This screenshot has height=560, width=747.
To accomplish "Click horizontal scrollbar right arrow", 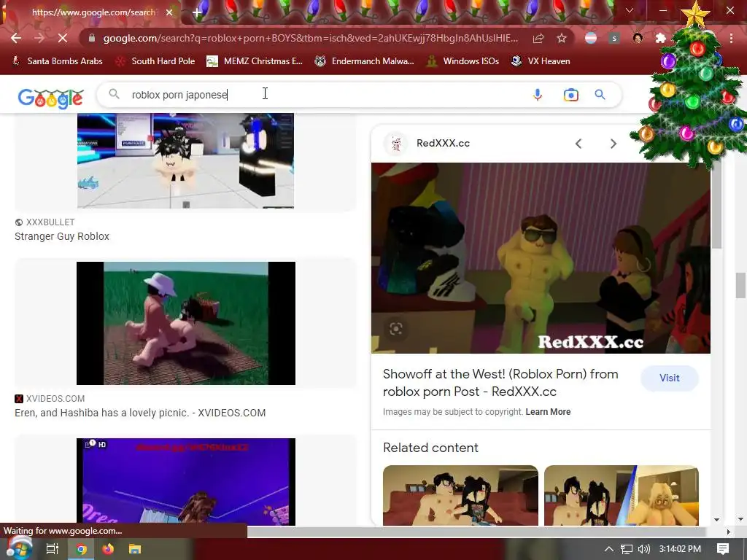I will point(728,532).
